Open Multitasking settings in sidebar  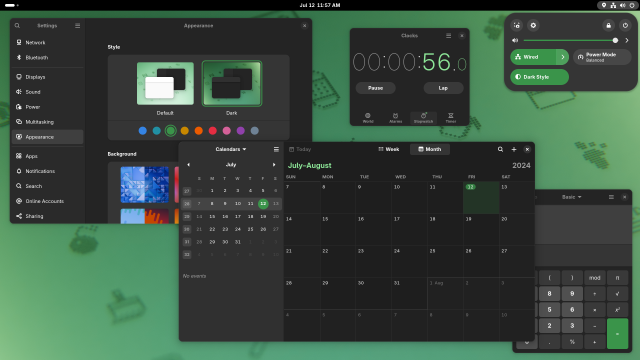pyautogui.click(x=47, y=122)
